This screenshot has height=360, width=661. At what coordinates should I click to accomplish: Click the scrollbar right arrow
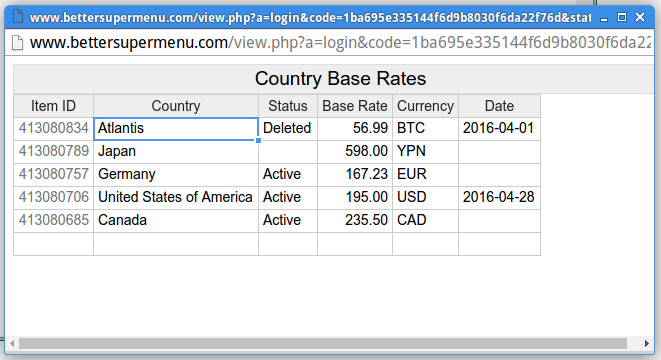(647, 344)
